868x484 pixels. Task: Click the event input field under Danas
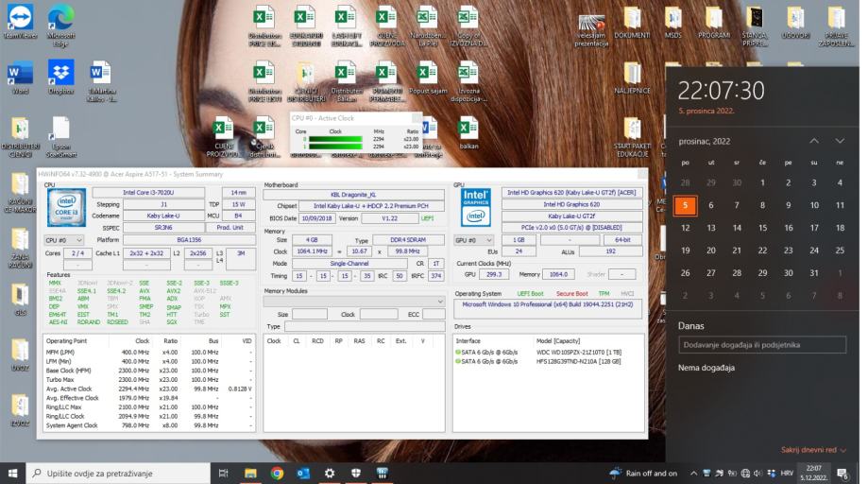click(761, 345)
